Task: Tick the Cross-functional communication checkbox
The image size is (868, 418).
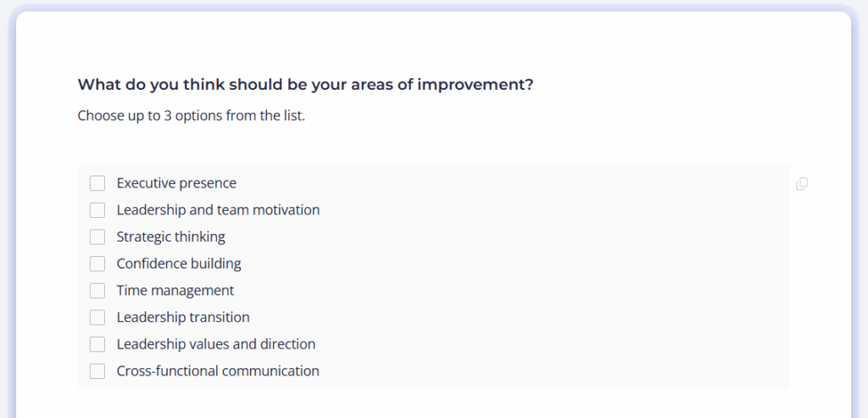Action: point(97,371)
